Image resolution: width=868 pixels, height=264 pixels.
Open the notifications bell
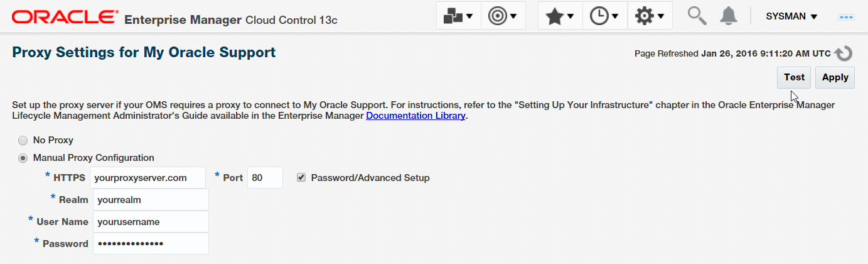pyautogui.click(x=729, y=16)
